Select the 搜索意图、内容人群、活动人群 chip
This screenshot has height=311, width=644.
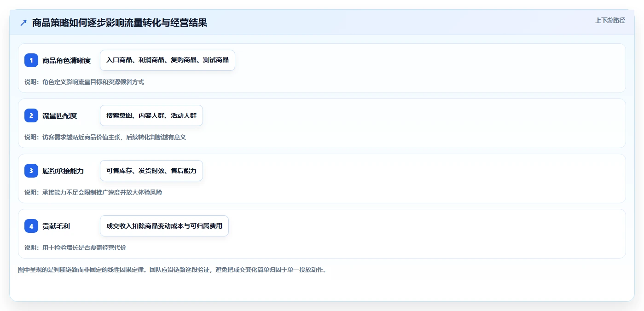pyautogui.click(x=151, y=115)
